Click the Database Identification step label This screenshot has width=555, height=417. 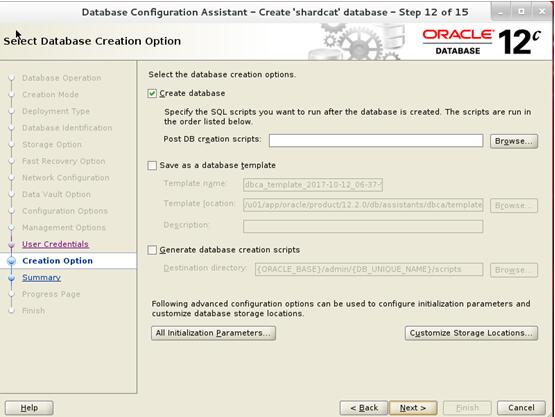click(x=67, y=128)
